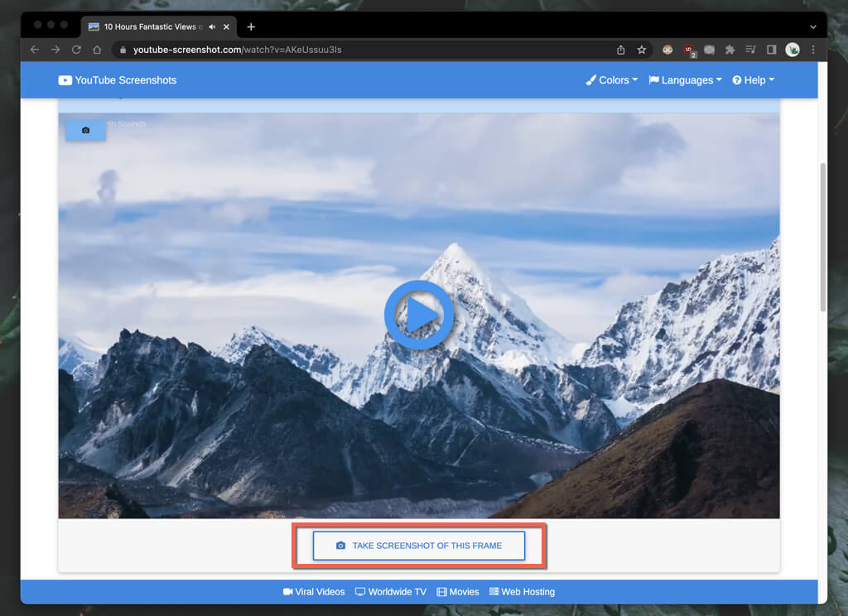Click the share icon in address bar
The width and height of the screenshot is (848, 616).
(620, 50)
